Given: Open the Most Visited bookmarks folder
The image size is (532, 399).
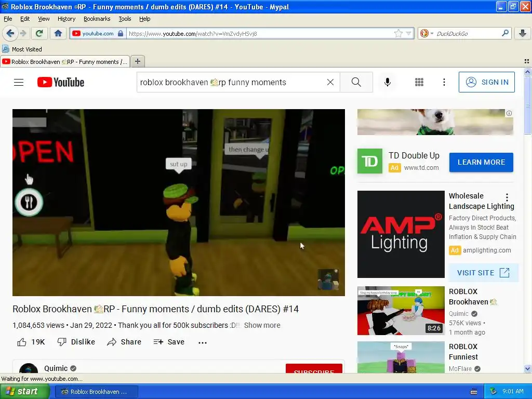Looking at the screenshot, I should coord(22,49).
